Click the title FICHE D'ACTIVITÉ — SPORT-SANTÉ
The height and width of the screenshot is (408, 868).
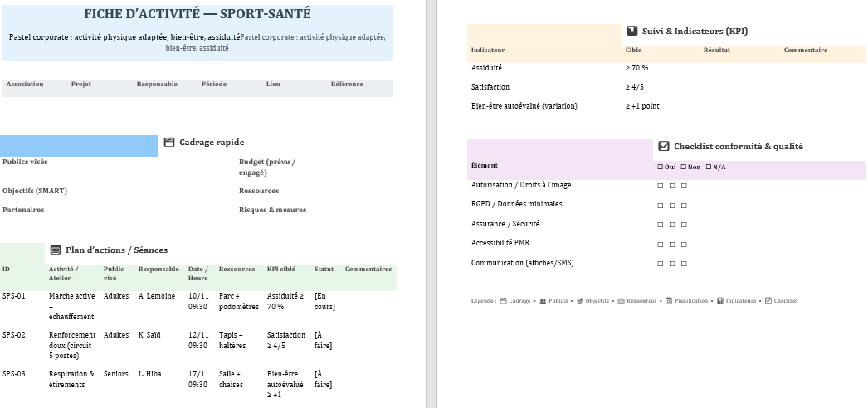(x=197, y=15)
